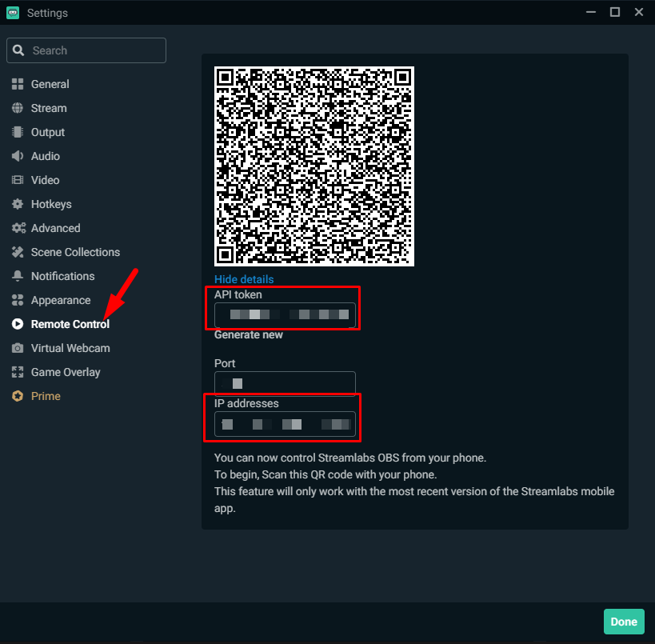Select Remote Control section
The image size is (655, 644).
[70, 324]
